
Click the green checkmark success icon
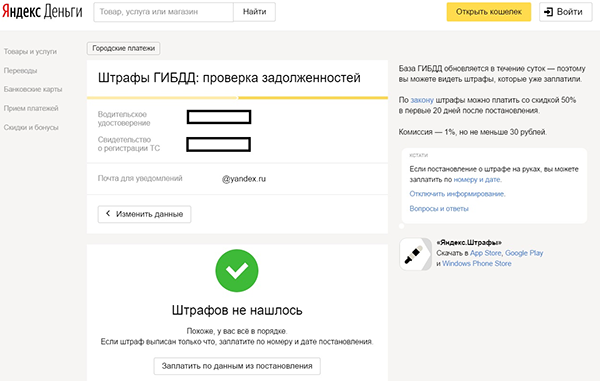(x=237, y=271)
